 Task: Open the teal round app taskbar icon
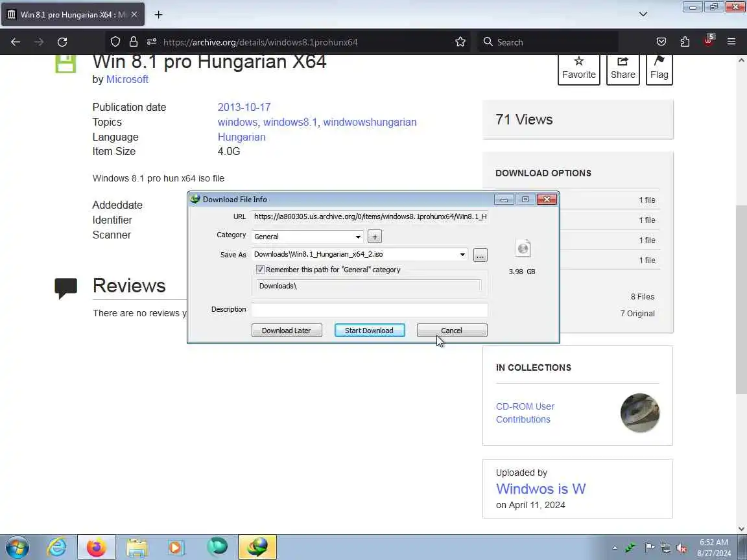click(x=217, y=546)
